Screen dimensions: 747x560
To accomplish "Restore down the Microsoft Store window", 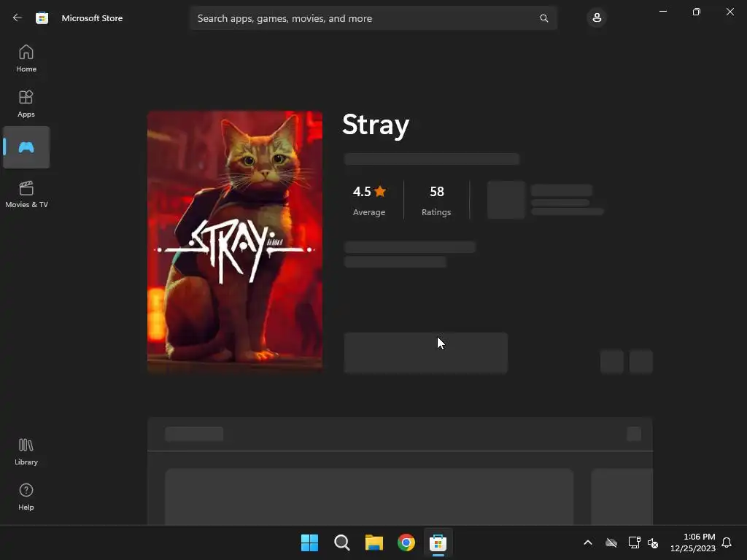I will [x=697, y=12].
